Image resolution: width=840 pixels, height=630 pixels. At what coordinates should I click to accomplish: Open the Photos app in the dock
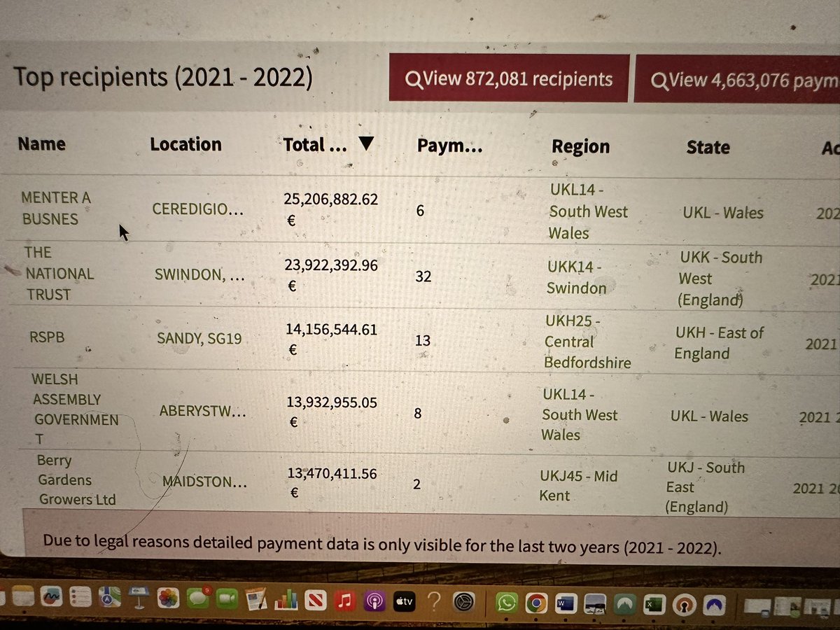coord(168,598)
